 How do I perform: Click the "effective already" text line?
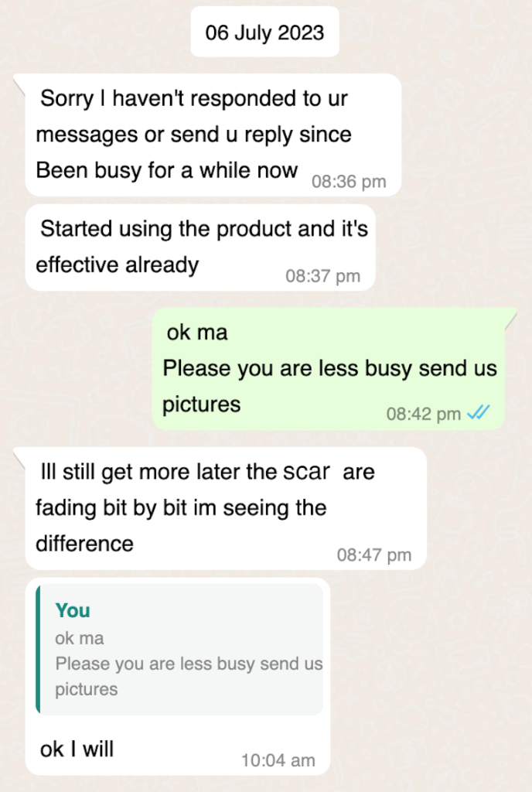pos(118,265)
